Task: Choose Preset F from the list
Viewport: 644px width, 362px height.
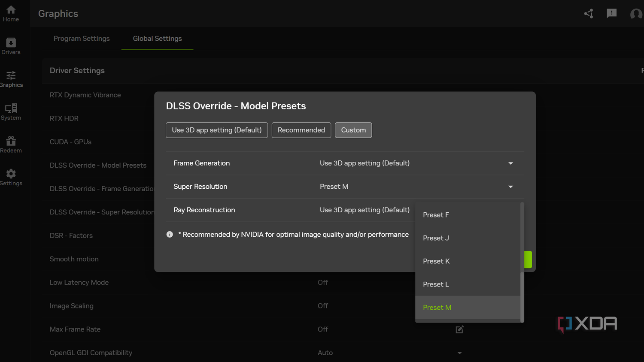Action: pyautogui.click(x=468, y=215)
